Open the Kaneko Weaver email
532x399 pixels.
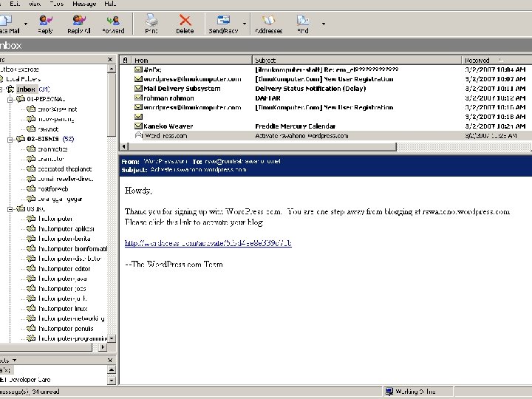tap(168, 126)
